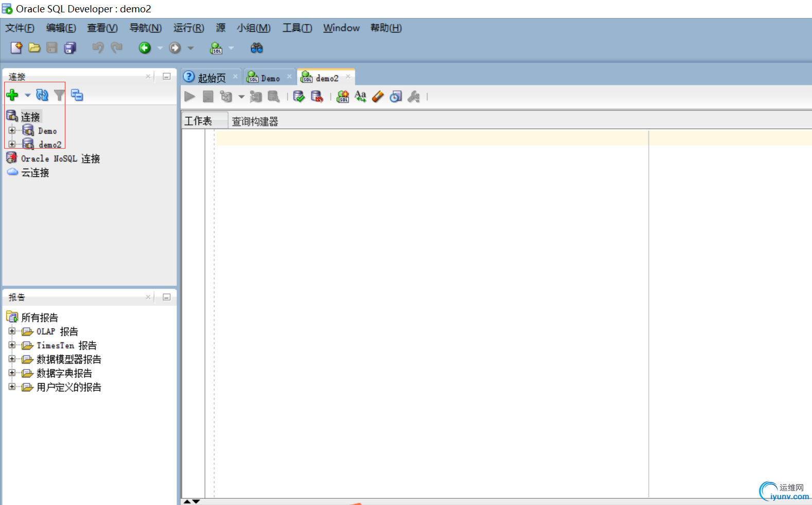Open the SQL Worksheet dropdown arrow
This screenshot has height=505, width=812.
point(231,48)
